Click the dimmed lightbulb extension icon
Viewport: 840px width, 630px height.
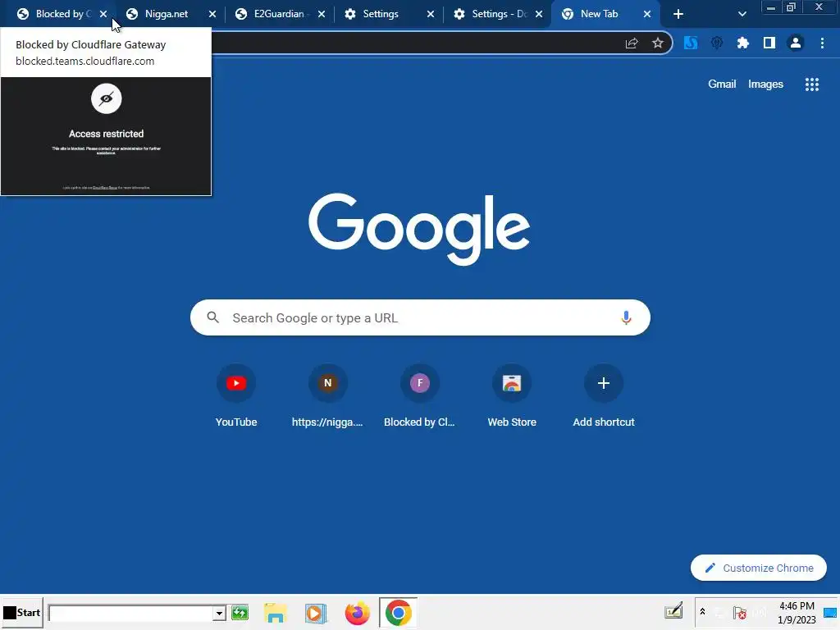point(717,43)
